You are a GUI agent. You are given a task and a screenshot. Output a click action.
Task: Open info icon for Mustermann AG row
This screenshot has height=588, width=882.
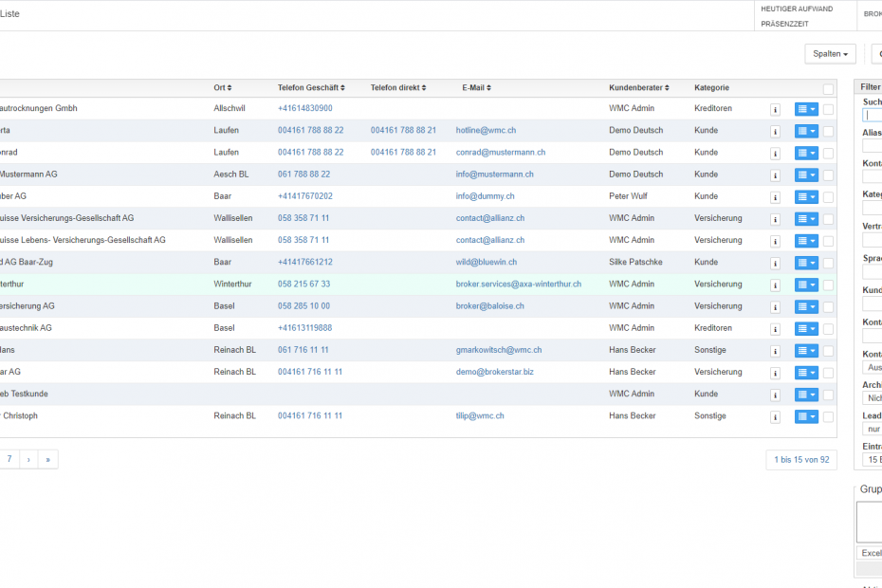(775, 175)
